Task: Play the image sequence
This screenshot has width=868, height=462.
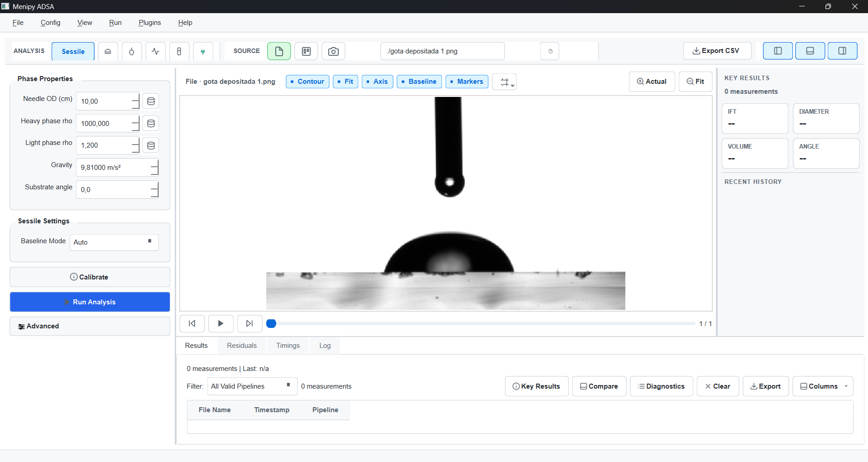Action: [221, 323]
